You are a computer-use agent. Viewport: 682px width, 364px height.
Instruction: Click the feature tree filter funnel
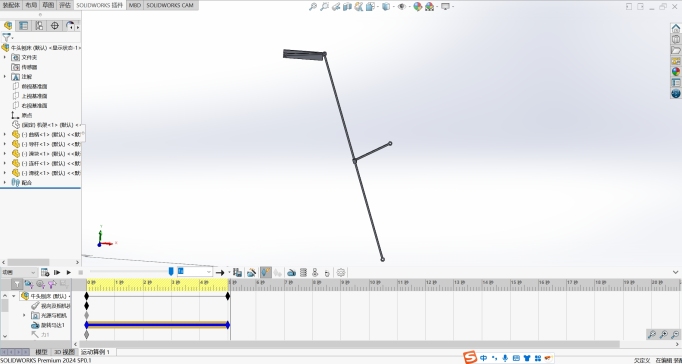point(6,37)
